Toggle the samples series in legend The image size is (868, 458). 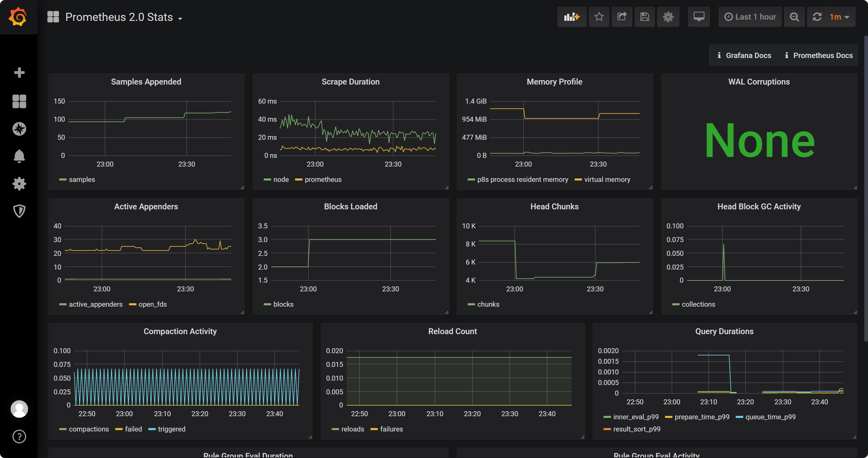(82, 180)
